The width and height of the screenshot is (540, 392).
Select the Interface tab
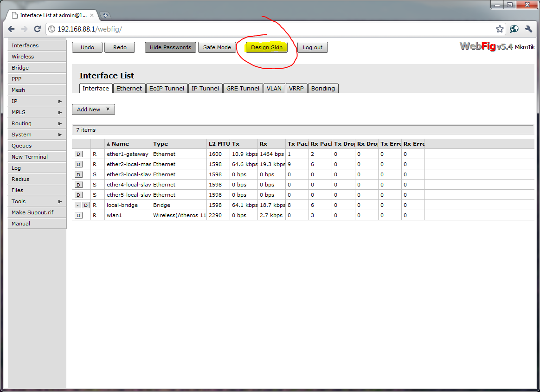coord(96,88)
